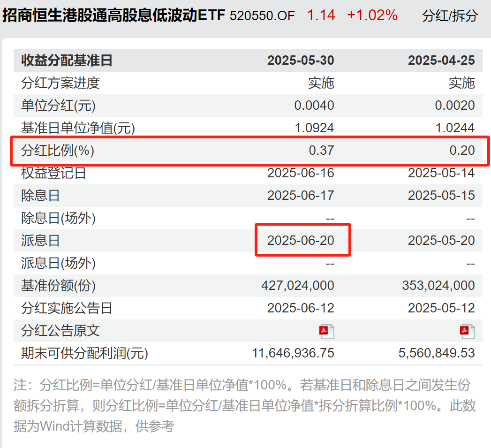This screenshot has height=448, width=491.
Task: Click row label 基准份额(份)
Action: tap(58, 286)
